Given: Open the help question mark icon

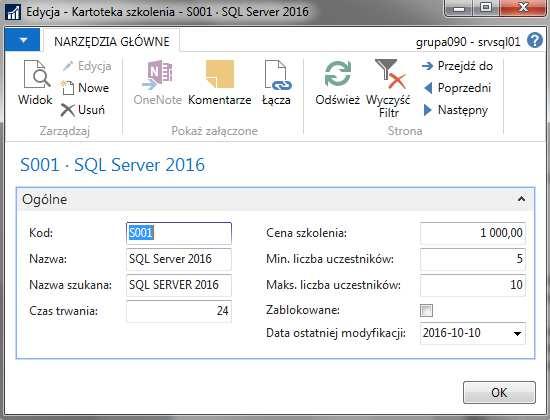Looking at the screenshot, I should click(x=535, y=41).
